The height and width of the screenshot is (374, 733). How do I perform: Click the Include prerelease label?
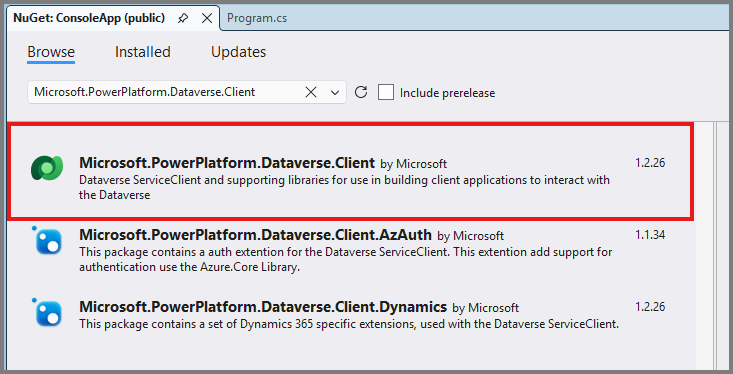pos(447,93)
